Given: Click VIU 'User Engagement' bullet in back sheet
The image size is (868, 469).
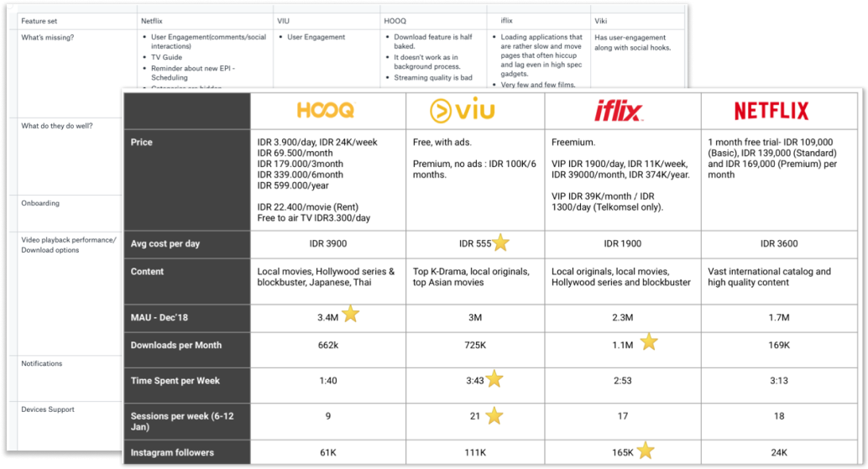Looking at the screenshot, I should point(316,37).
